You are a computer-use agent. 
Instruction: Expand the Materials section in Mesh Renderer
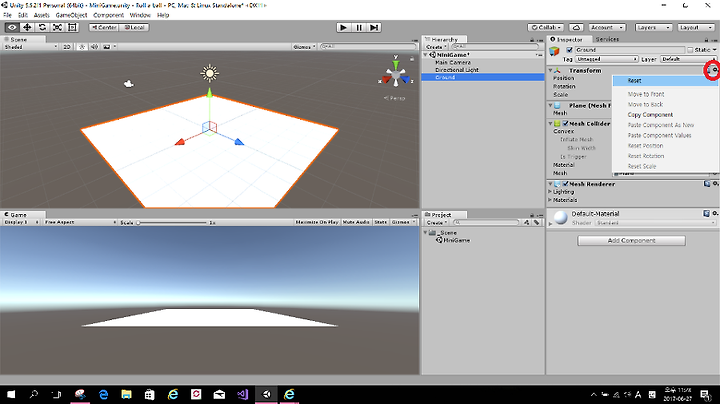point(550,200)
